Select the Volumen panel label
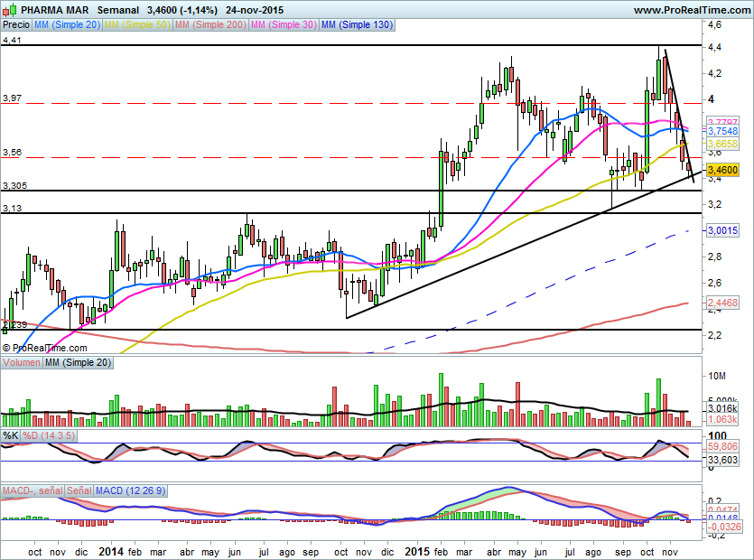 23,363
